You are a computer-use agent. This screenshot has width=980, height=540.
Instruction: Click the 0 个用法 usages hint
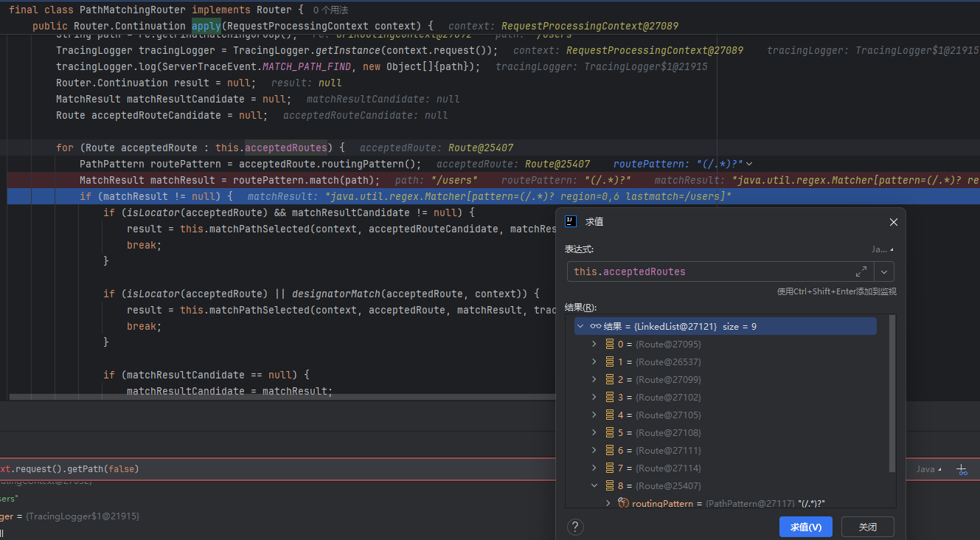pos(330,10)
